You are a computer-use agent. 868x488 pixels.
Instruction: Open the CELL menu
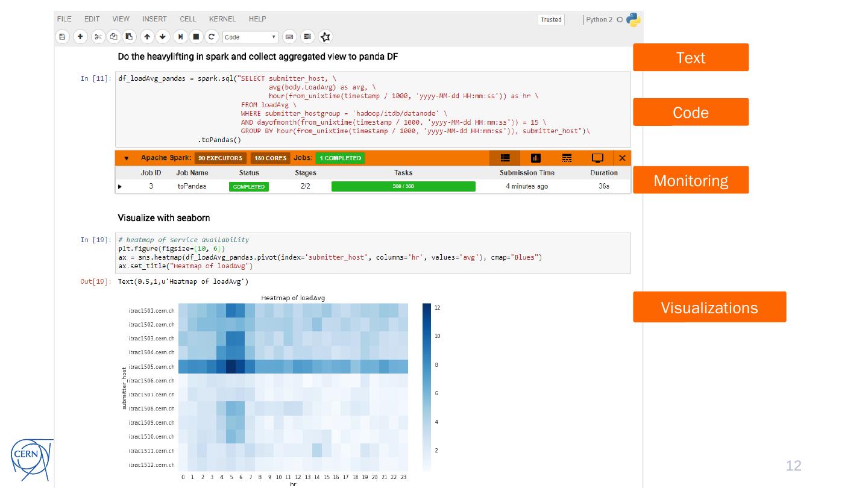[188, 19]
